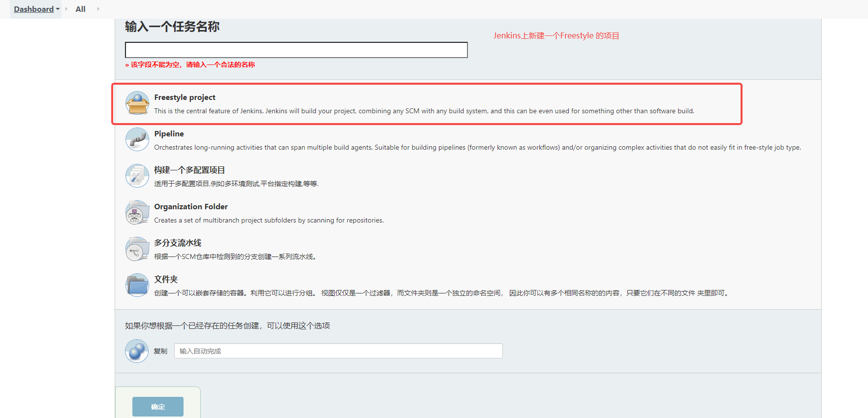Click the Pipeline pipe icon
Image resolution: width=868 pixels, height=418 pixels.
point(137,139)
